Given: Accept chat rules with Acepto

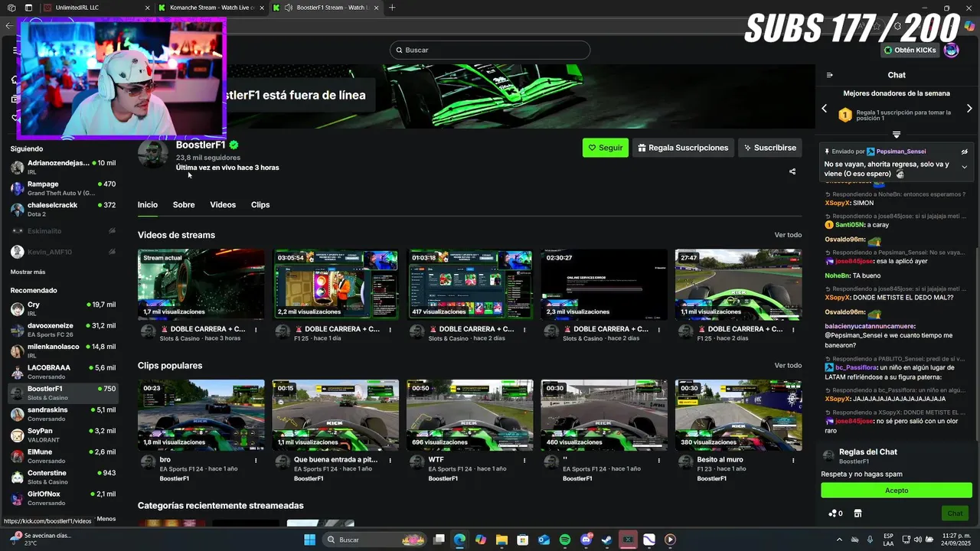Looking at the screenshot, I should pos(897,491).
